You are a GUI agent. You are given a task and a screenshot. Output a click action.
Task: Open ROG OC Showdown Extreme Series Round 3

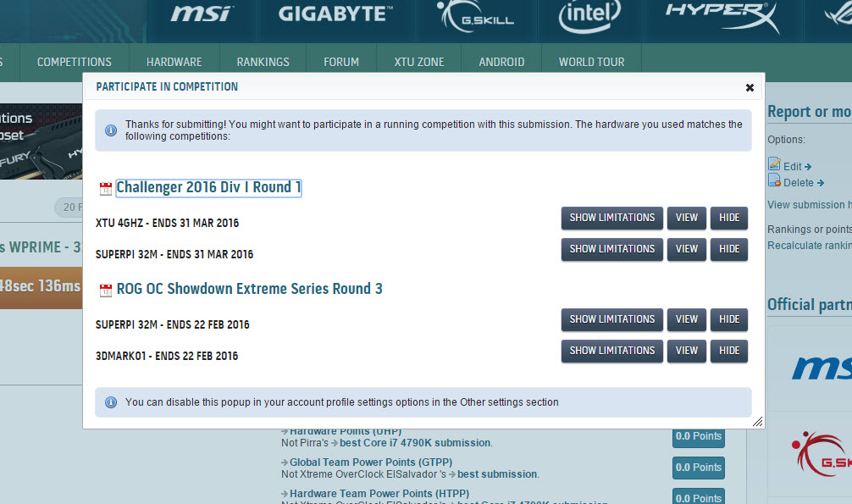(249, 289)
